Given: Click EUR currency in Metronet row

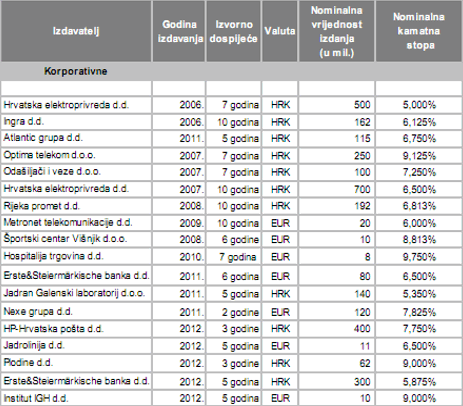Looking at the screenshot, I should [x=280, y=223].
